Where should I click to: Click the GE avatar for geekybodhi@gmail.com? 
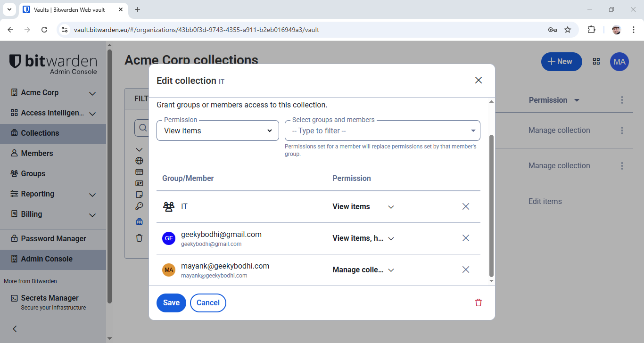pos(169,238)
